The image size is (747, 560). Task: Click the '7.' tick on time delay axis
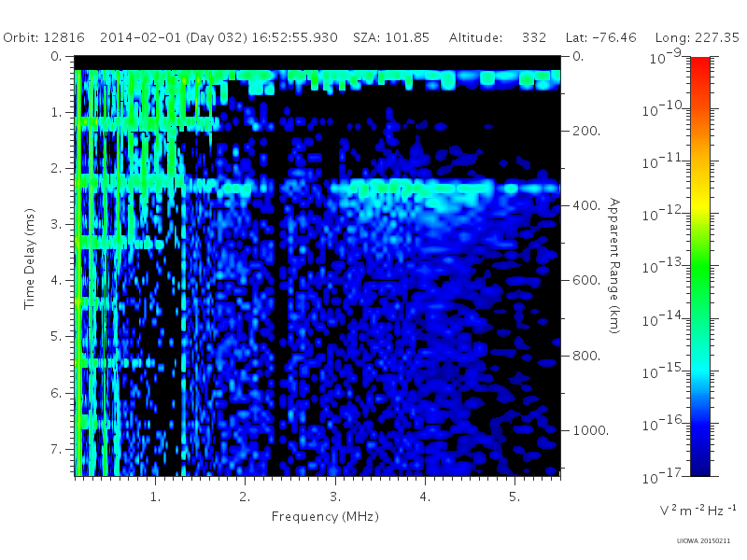[56, 449]
